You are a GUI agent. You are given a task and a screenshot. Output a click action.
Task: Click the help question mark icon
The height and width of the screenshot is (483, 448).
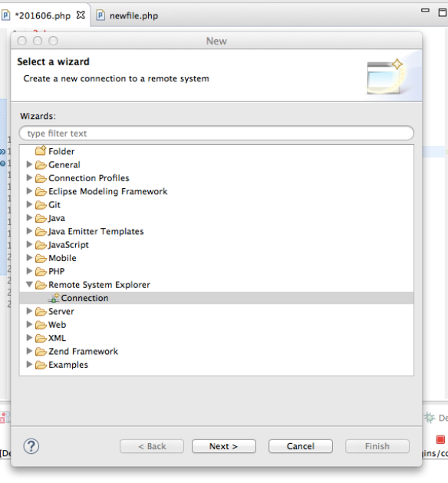pos(31,446)
